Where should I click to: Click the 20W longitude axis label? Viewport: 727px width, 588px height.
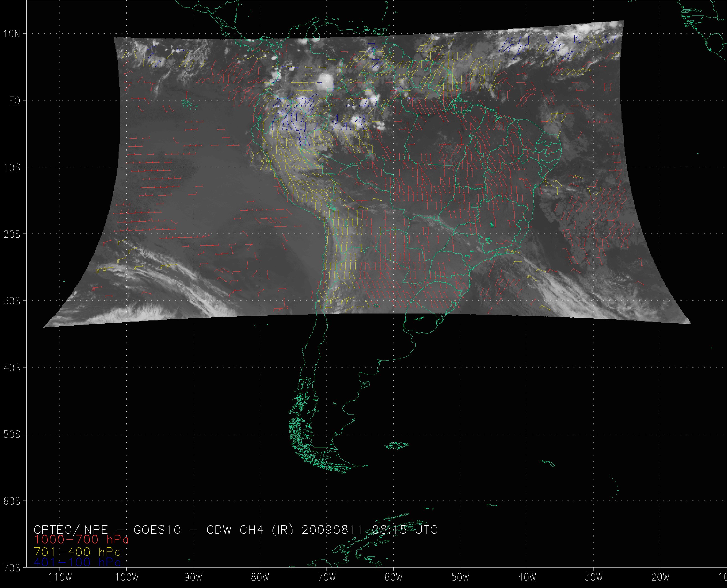pyautogui.click(x=661, y=577)
